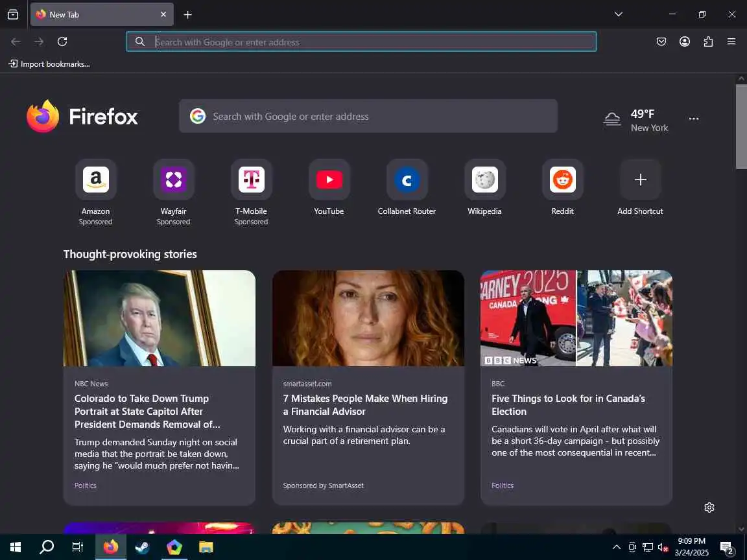The width and height of the screenshot is (747, 560).
Task: Open Steam from the taskbar
Action: tap(142, 546)
